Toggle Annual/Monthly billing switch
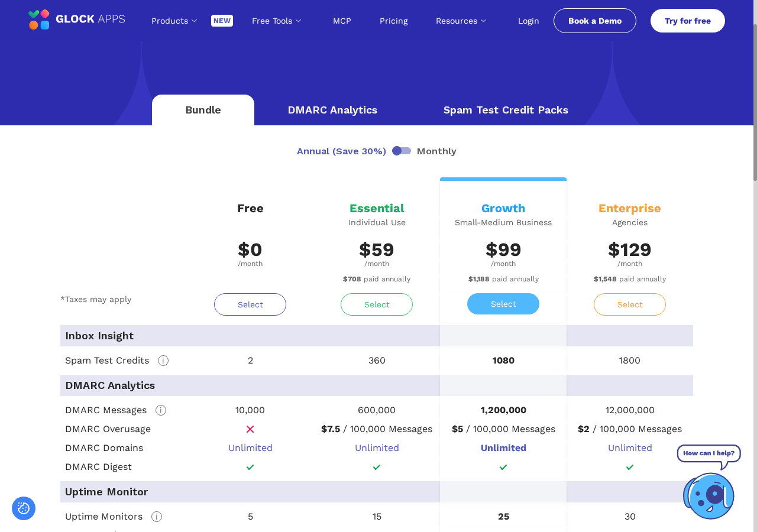Screen dimensions: 757x532 [402, 151]
